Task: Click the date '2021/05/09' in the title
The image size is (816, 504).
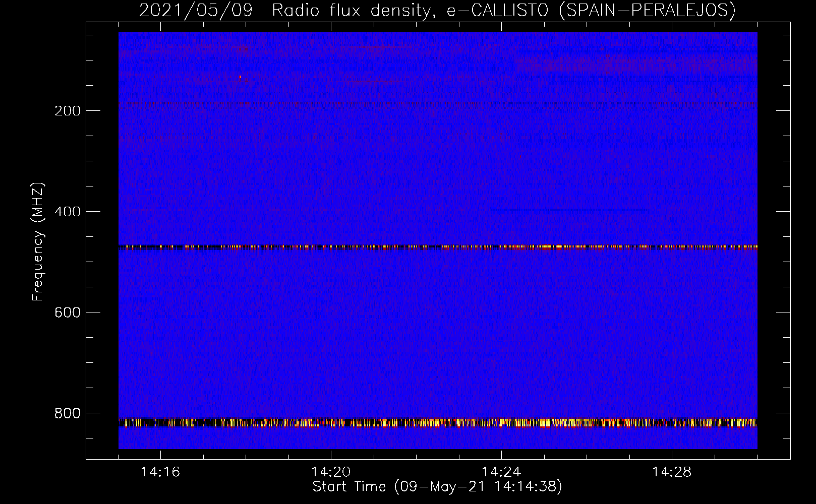Action: pos(196,11)
